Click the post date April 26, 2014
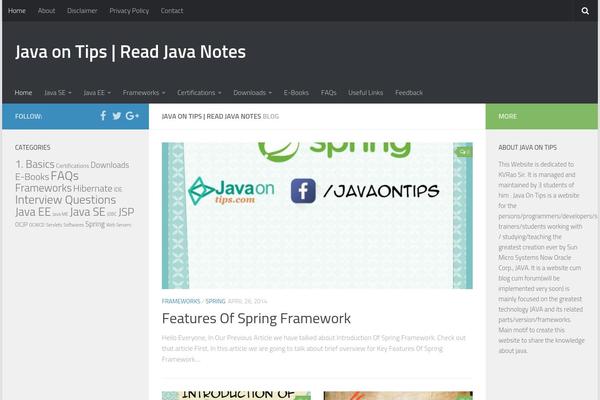This screenshot has width=600, height=400. click(x=247, y=301)
